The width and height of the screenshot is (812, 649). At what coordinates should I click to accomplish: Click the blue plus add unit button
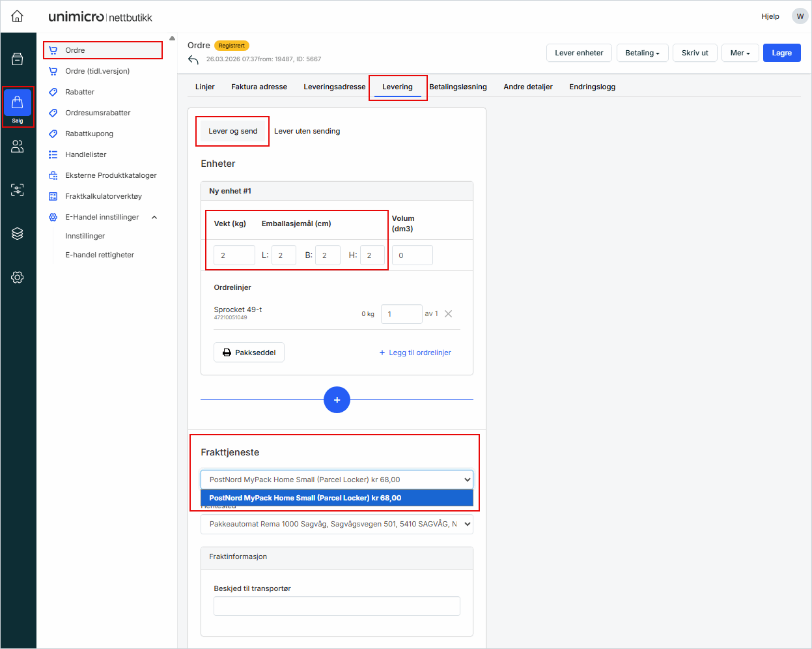click(x=337, y=400)
